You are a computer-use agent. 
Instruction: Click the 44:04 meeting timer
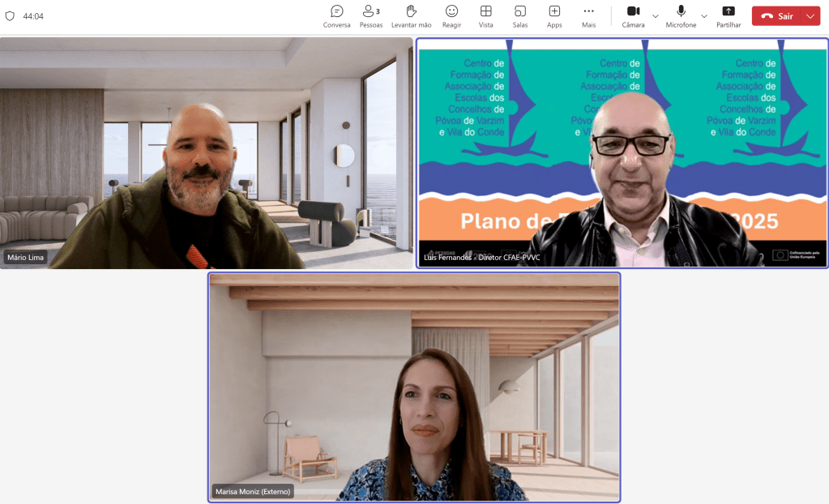[33, 16]
